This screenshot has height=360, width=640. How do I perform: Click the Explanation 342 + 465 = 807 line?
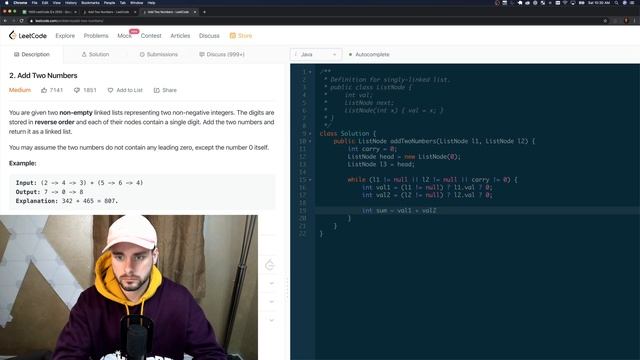coord(67,201)
